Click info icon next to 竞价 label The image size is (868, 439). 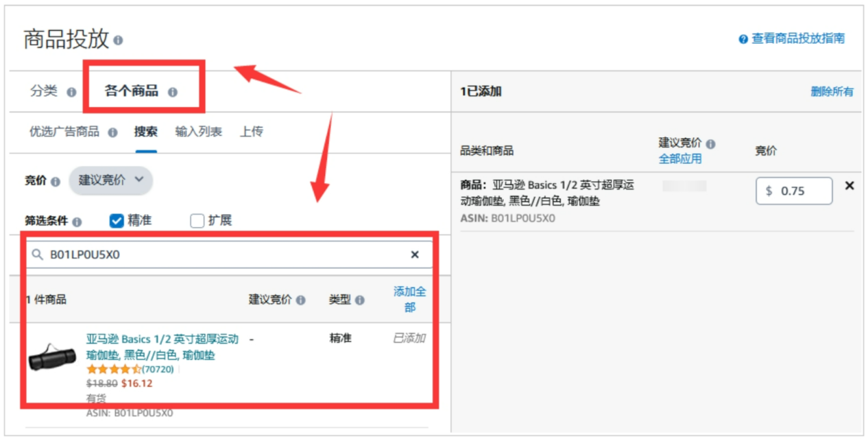(x=56, y=181)
